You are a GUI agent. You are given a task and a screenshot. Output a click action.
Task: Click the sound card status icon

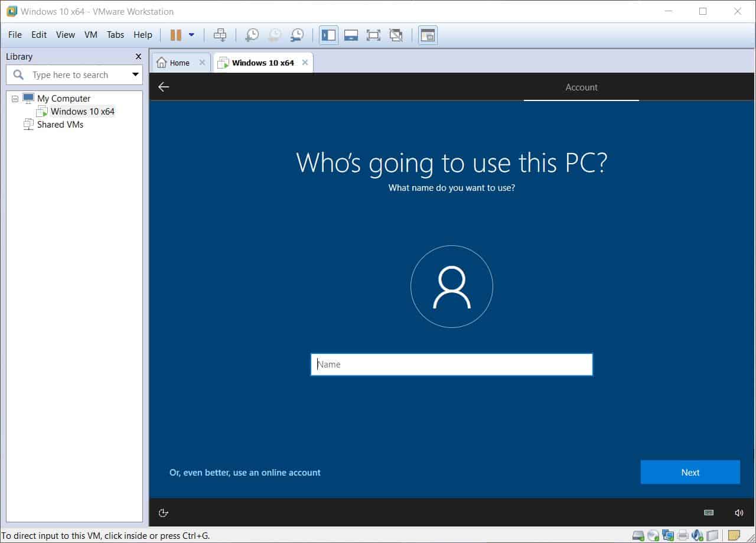coord(698,536)
